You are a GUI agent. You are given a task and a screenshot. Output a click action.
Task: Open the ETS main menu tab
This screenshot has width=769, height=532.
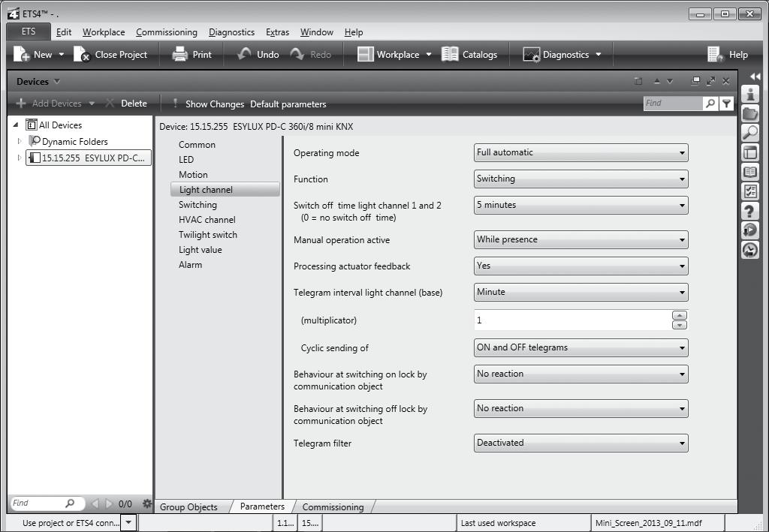[29, 32]
